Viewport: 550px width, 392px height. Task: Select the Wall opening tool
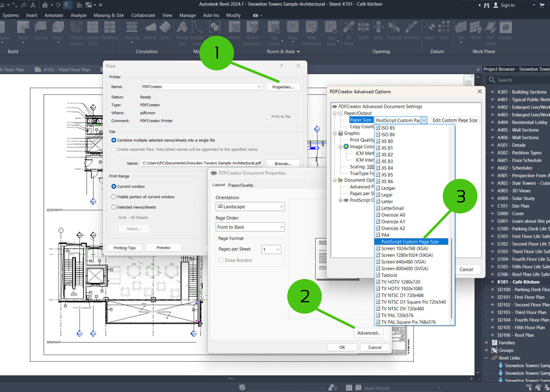(x=378, y=31)
